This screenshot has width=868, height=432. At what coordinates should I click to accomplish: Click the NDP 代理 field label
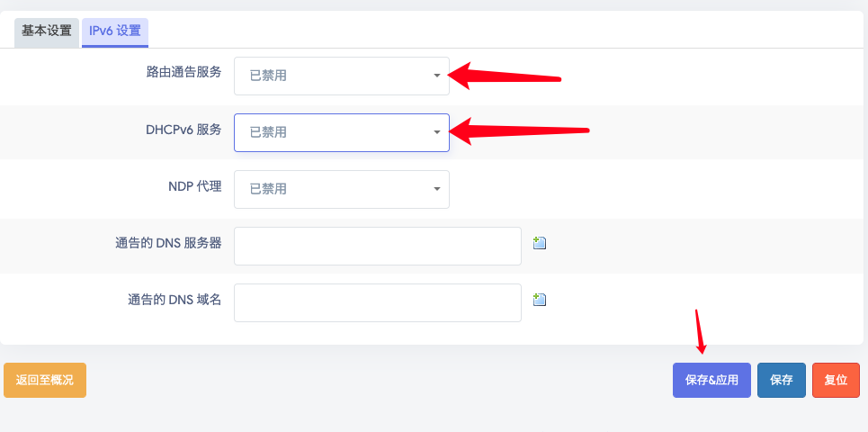195,186
